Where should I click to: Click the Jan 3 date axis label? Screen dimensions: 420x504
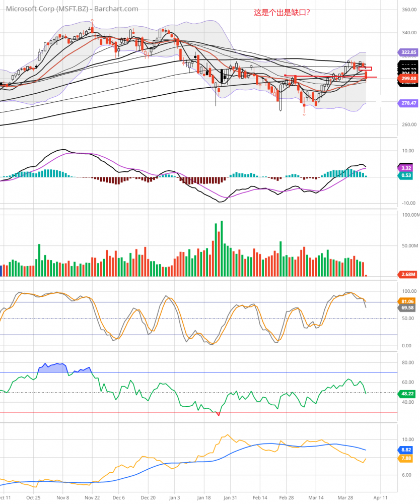pyautogui.click(x=175, y=497)
